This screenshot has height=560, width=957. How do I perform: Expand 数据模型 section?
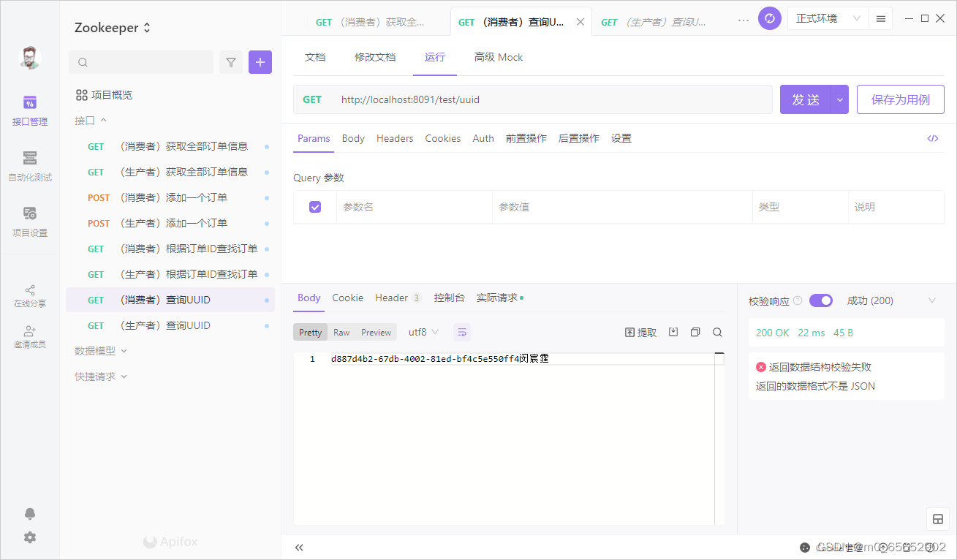pyautogui.click(x=101, y=351)
